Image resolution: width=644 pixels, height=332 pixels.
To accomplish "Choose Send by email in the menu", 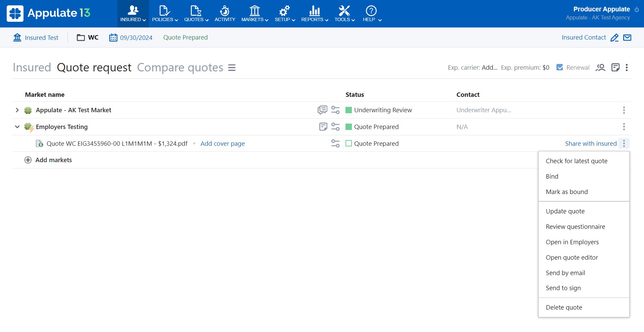I will click(565, 273).
